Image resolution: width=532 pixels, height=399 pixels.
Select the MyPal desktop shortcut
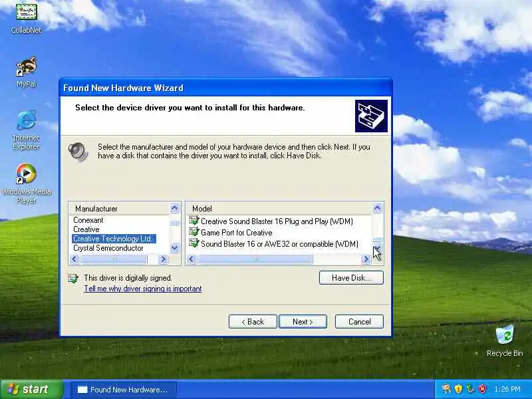pos(26,72)
